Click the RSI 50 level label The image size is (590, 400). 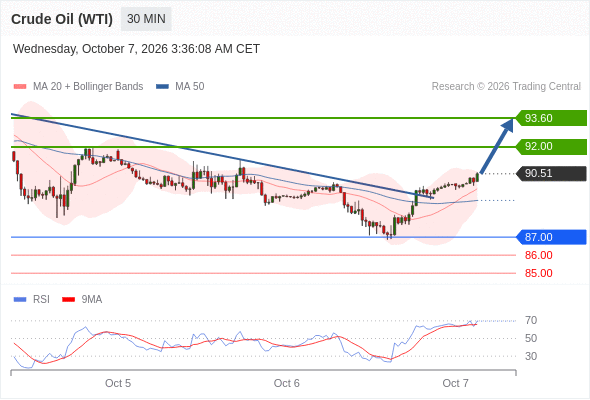[x=531, y=338]
